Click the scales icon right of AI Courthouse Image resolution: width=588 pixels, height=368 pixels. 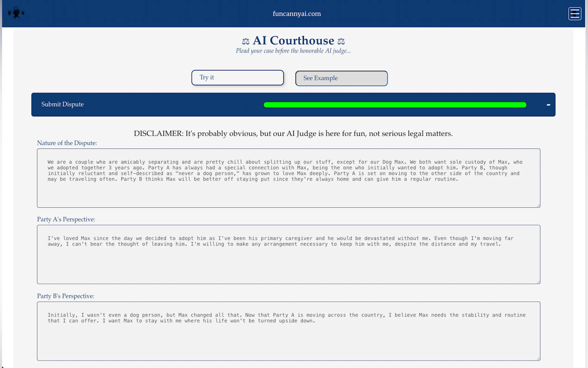point(341,41)
